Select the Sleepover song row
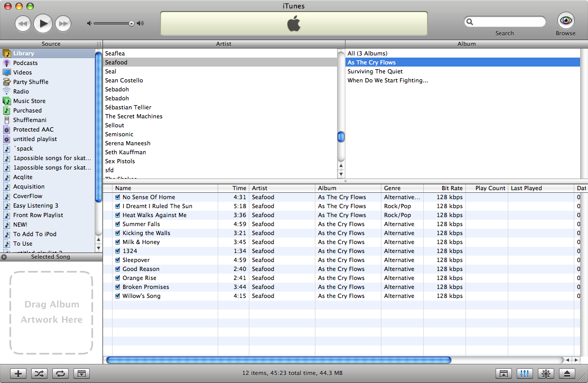588x383 pixels. (x=342, y=260)
